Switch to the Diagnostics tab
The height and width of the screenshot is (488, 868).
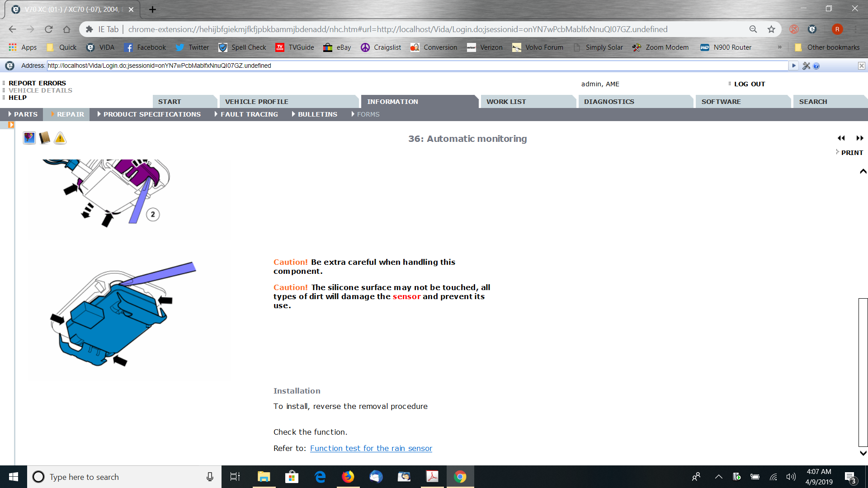coord(609,102)
